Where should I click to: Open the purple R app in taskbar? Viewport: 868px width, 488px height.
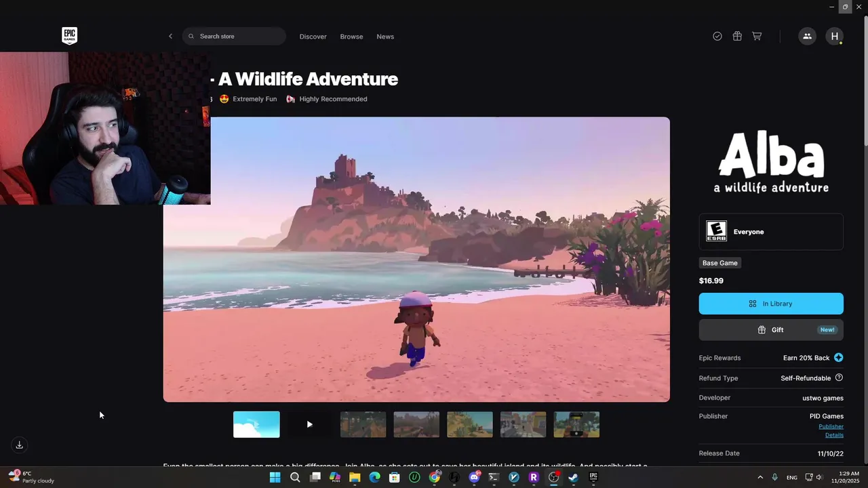pyautogui.click(x=534, y=477)
